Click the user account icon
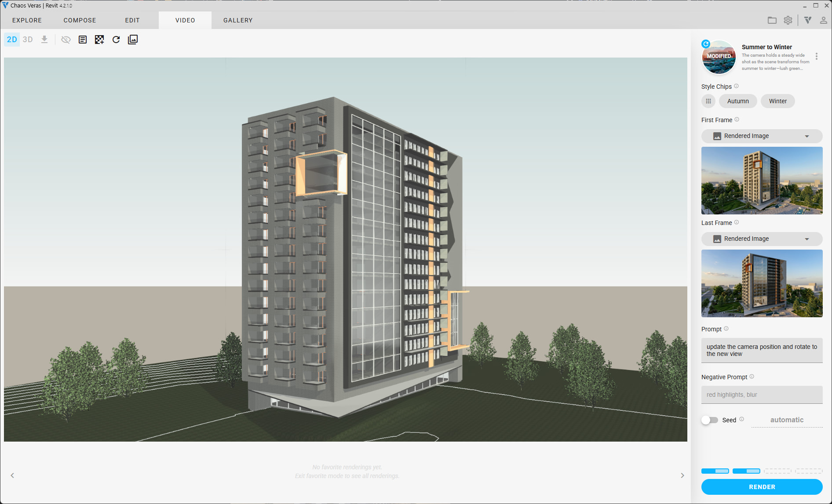 click(x=823, y=20)
